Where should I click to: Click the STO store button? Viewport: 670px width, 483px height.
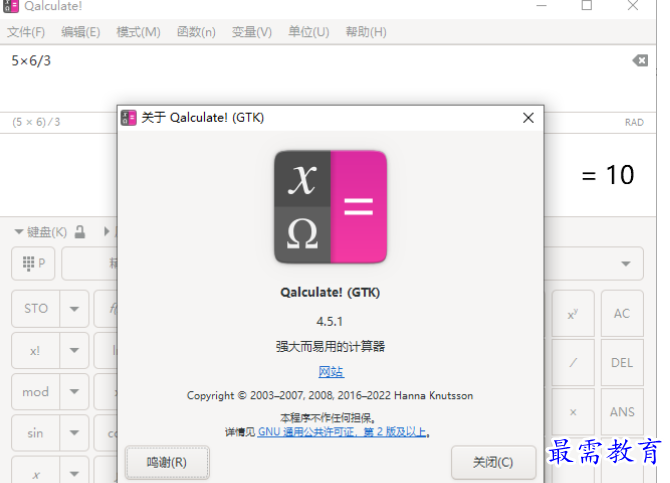pos(36,309)
